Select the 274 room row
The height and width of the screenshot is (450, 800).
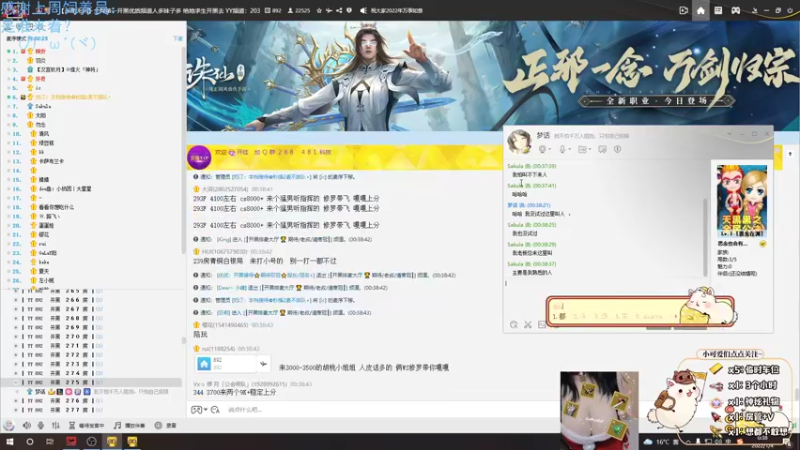[92, 373]
